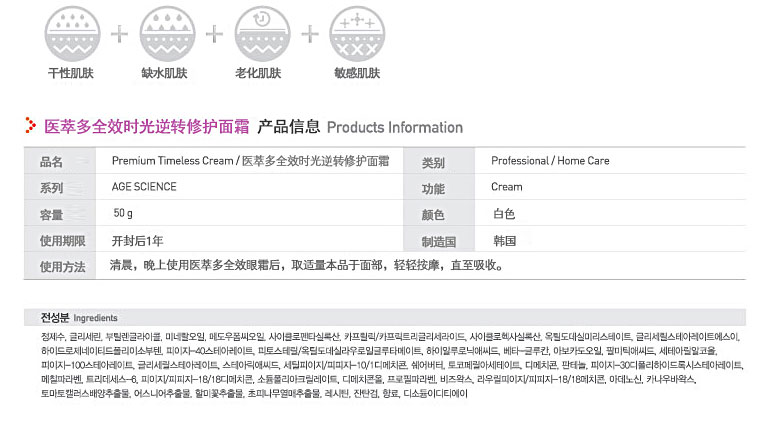Click the pink product title 医萃多全效时光逆转修护面霜
The width and height of the screenshot is (774, 446).
[x=147, y=127]
